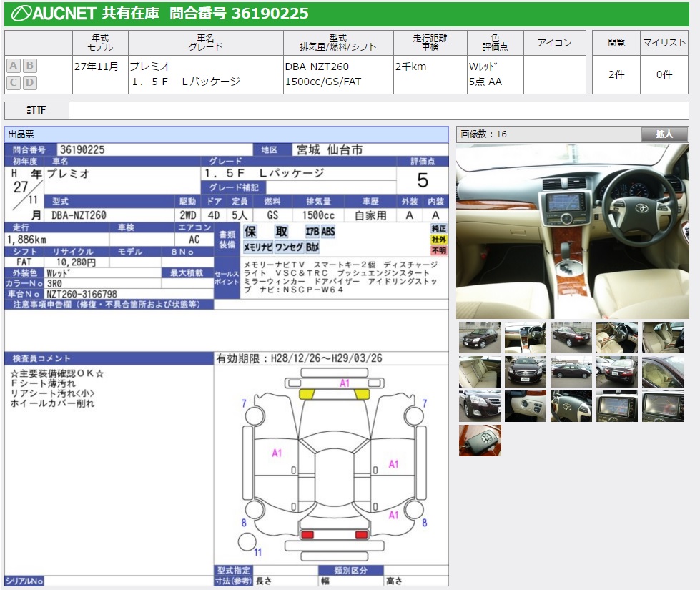
Task: Click the ABS equipment badge
Action: pos(328,232)
